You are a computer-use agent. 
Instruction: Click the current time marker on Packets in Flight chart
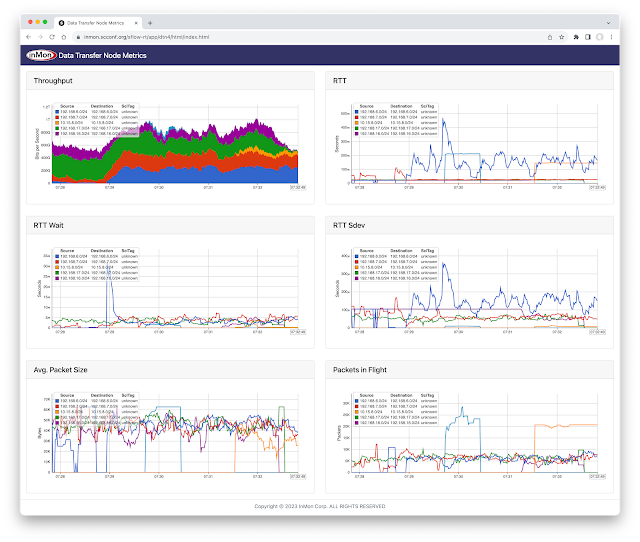pos(598,476)
